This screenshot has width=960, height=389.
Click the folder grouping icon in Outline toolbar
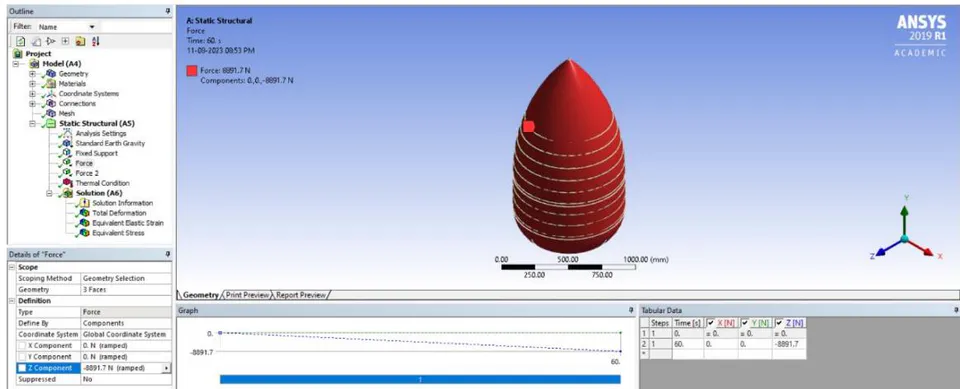tap(80, 41)
